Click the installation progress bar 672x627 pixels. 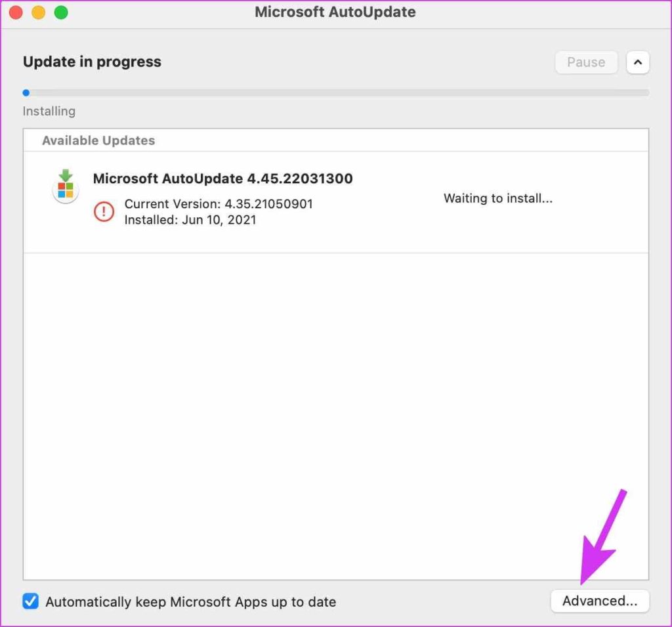coord(335,93)
